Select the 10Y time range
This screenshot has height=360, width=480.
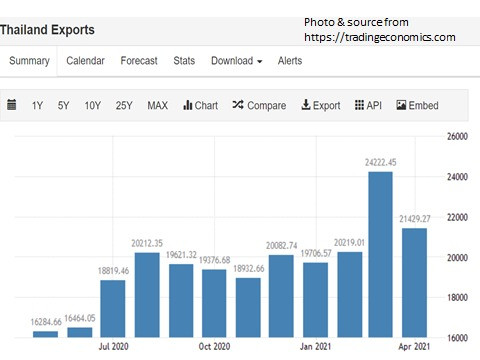pyautogui.click(x=93, y=106)
